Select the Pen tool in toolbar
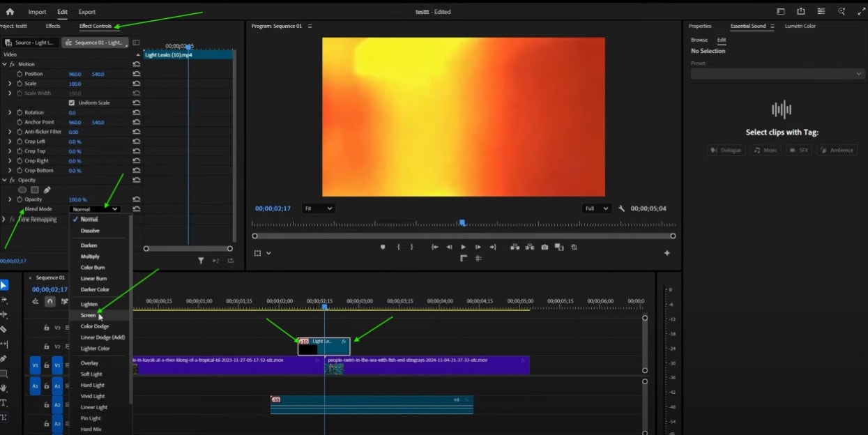 click(x=3, y=358)
